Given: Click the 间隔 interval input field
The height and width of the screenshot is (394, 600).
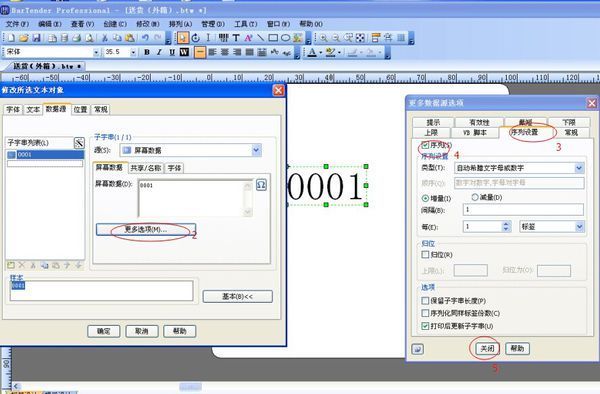Looking at the screenshot, I should [523, 210].
